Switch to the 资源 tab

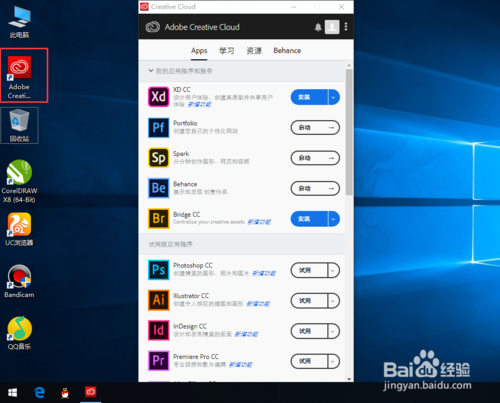pos(254,51)
